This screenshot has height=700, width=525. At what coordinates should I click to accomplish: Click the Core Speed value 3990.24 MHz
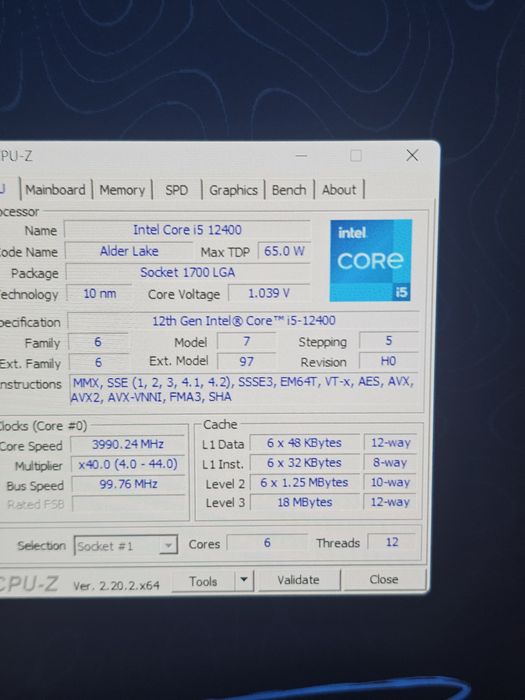tap(128, 445)
